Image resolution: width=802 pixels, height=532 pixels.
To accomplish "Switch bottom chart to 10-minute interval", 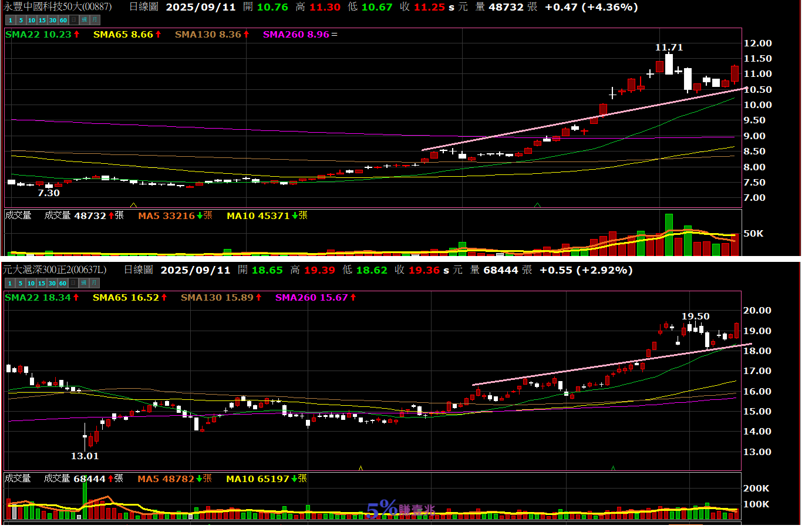I will [x=31, y=284].
